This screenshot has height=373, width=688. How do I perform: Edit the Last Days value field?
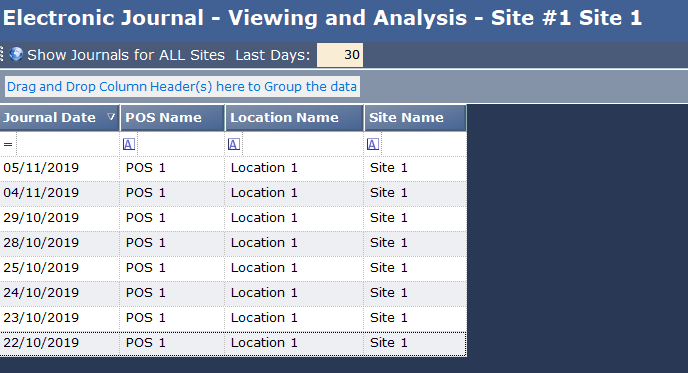coord(340,55)
